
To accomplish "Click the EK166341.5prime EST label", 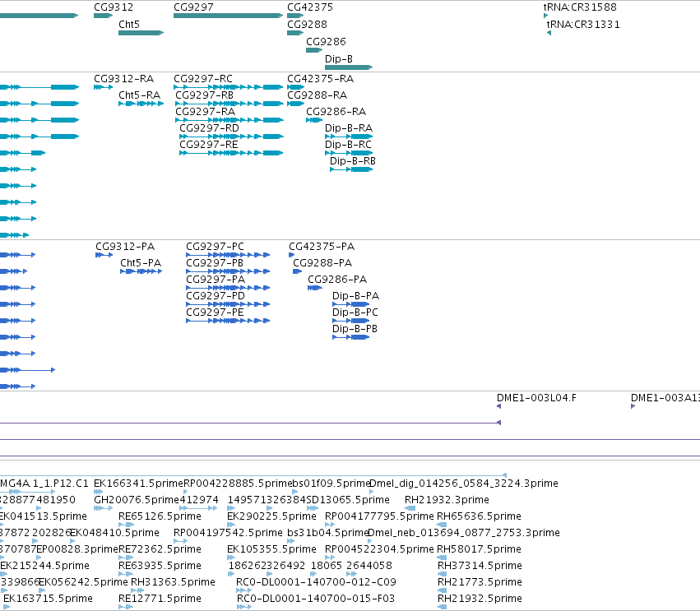I will tap(138, 484).
